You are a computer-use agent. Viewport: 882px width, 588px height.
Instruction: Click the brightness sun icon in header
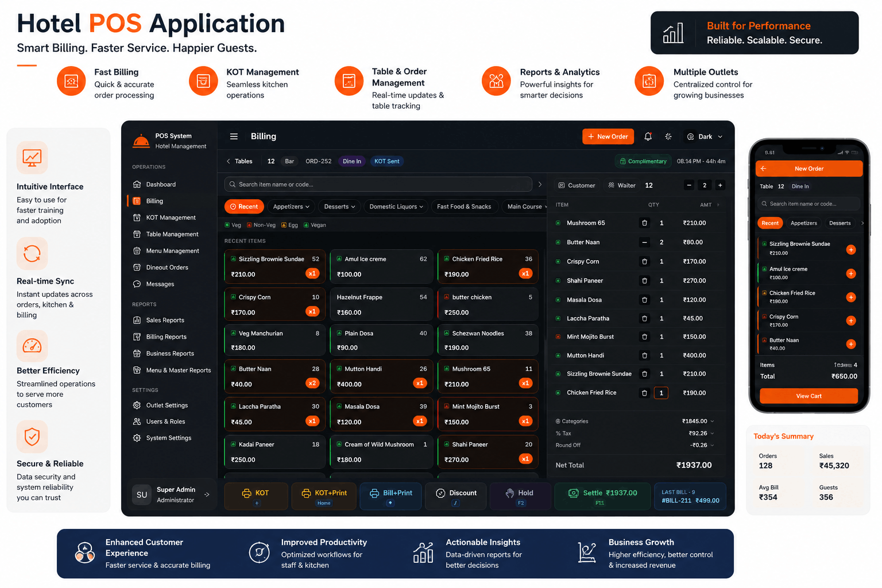tap(668, 137)
